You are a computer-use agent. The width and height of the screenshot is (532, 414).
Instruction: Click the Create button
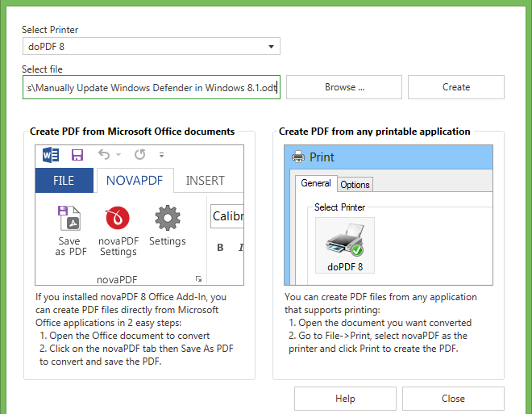pyautogui.click(x=455, y=87)
